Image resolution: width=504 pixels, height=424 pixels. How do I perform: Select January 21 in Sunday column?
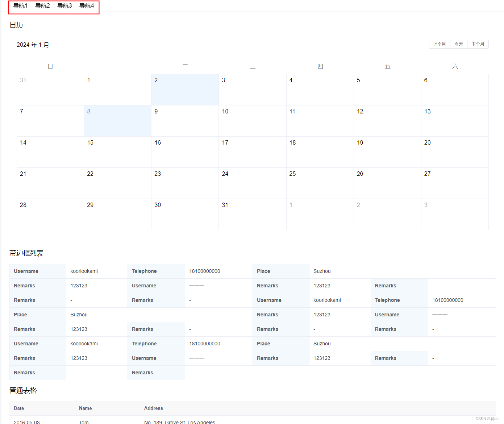(x=50, y=183)
